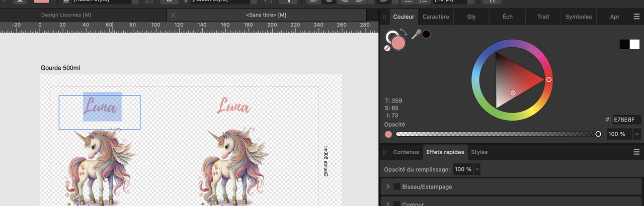Screen dimensions: 644x206
Task: Open the Design Licornes document tab
Action: 65,15
